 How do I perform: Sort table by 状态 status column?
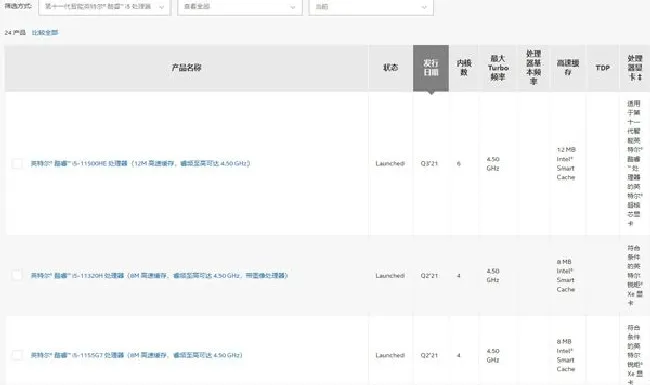390,68
